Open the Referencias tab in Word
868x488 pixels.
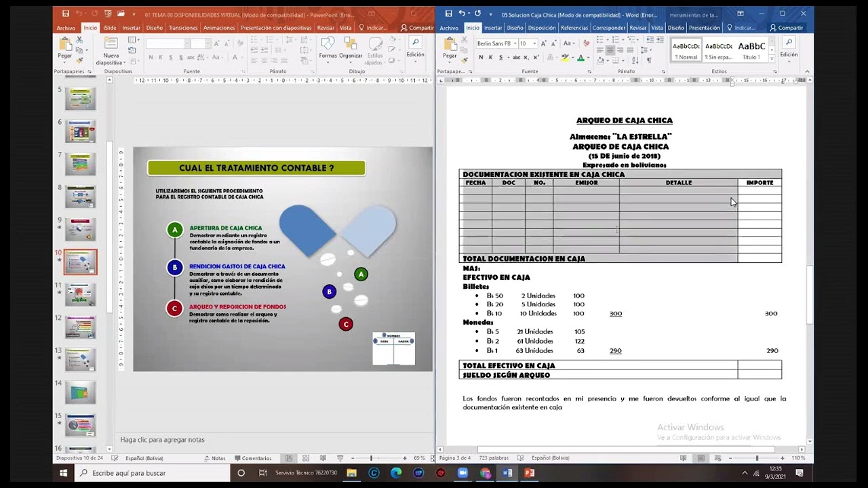click(574, 28)
